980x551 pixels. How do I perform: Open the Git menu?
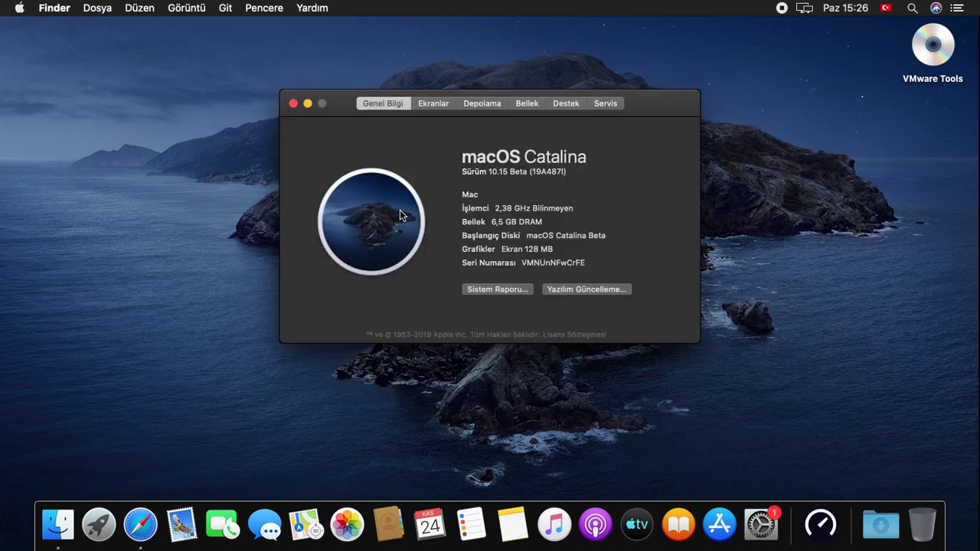pyautogui.click(x=225, y=8)
